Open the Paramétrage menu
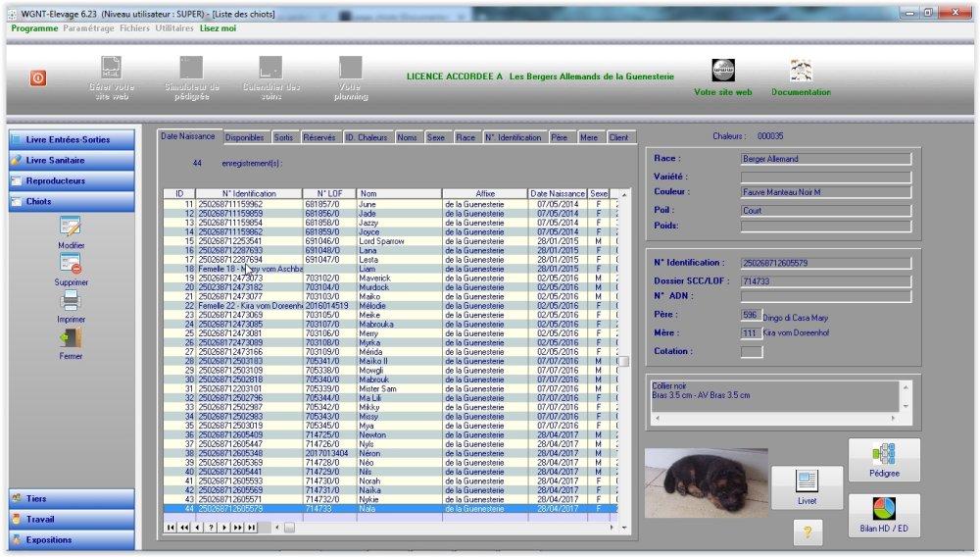 pos(88,28)
